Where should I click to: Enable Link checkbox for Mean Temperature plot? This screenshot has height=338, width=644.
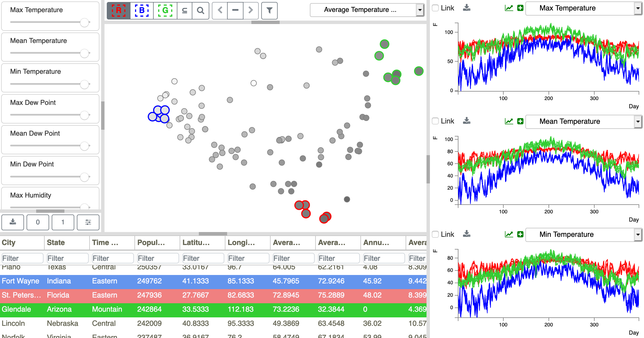coord(436,121)
